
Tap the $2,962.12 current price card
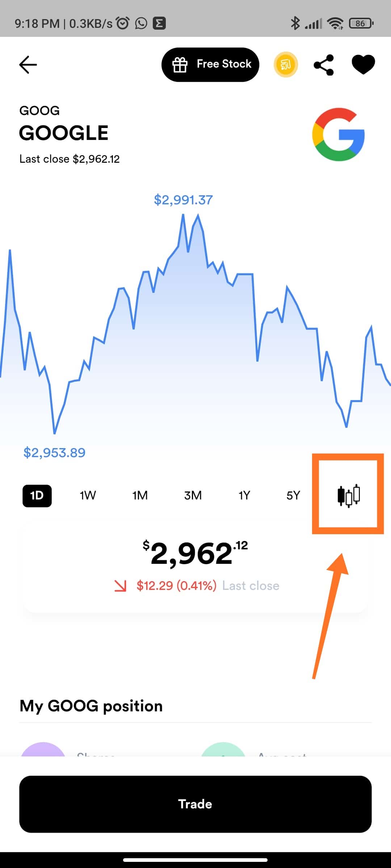[x=195, y=566]
